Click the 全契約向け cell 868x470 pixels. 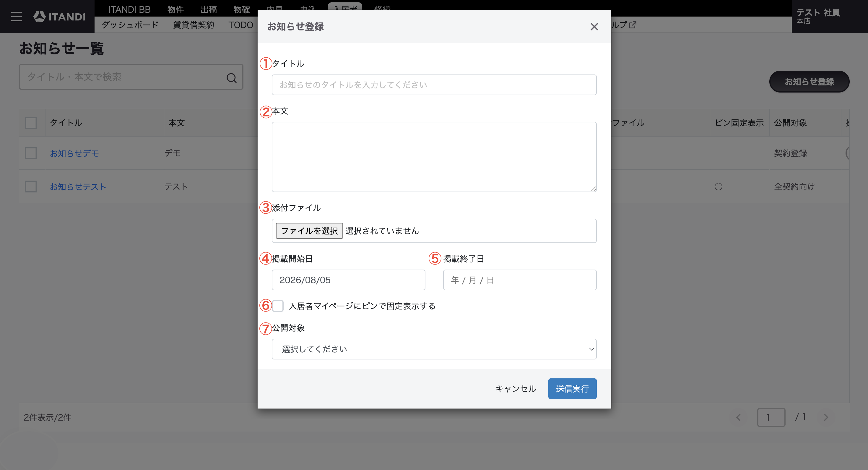pos(794,187)
